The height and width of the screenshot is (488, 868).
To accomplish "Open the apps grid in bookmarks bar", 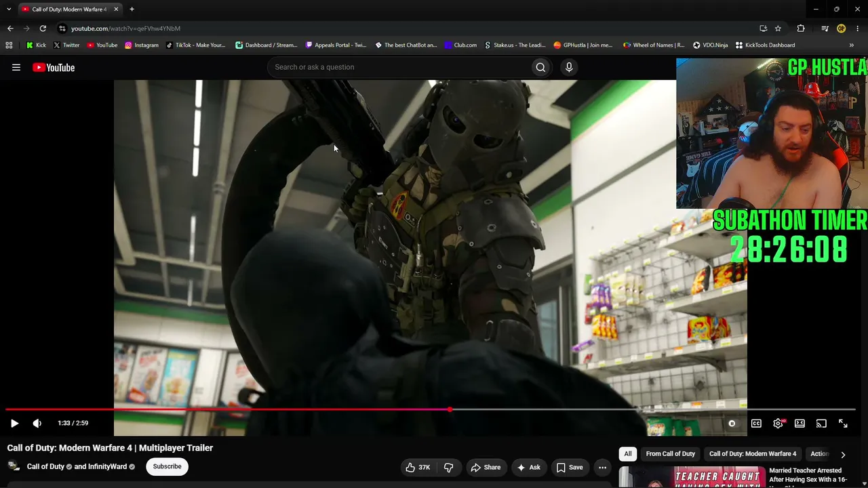I will [9, 45].
